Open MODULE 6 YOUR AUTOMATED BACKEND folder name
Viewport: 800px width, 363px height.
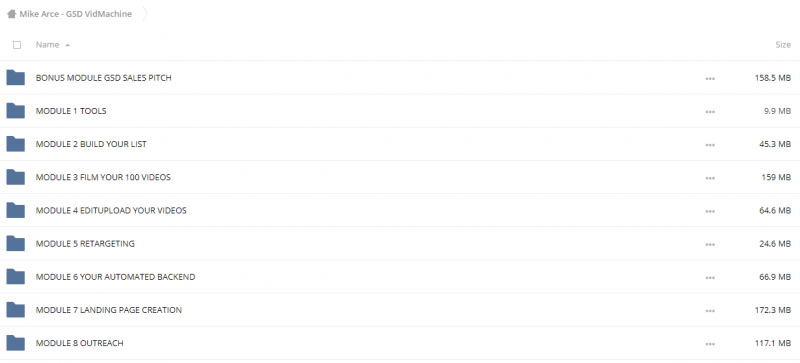pyautogui.click(x=115, y=277)
